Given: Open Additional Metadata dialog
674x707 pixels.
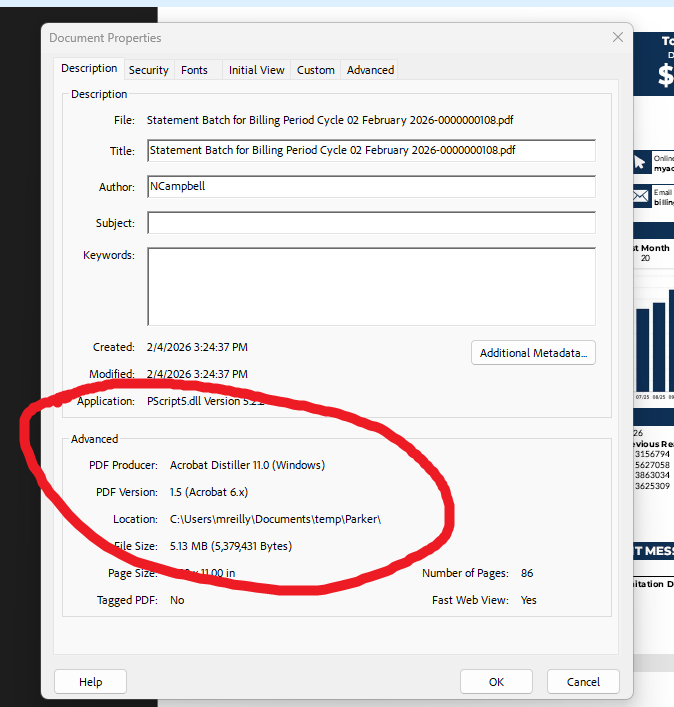Looking at the screenshot, I should coord(533,353).
